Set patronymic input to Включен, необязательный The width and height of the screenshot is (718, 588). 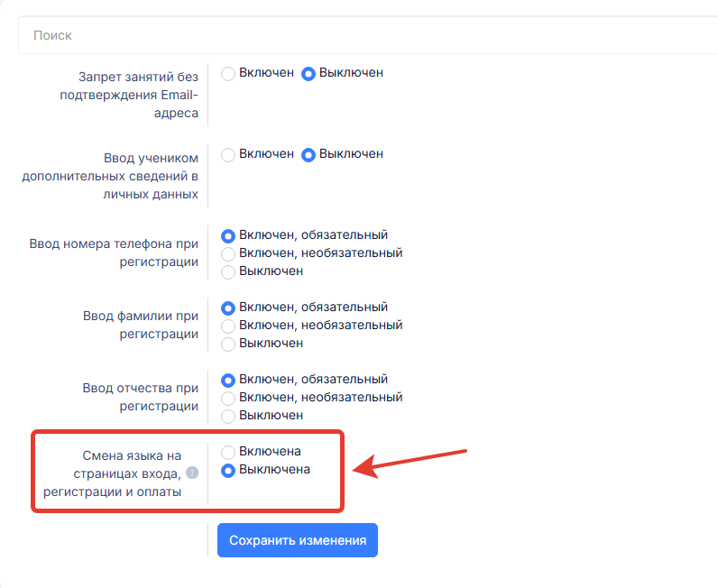228,398
